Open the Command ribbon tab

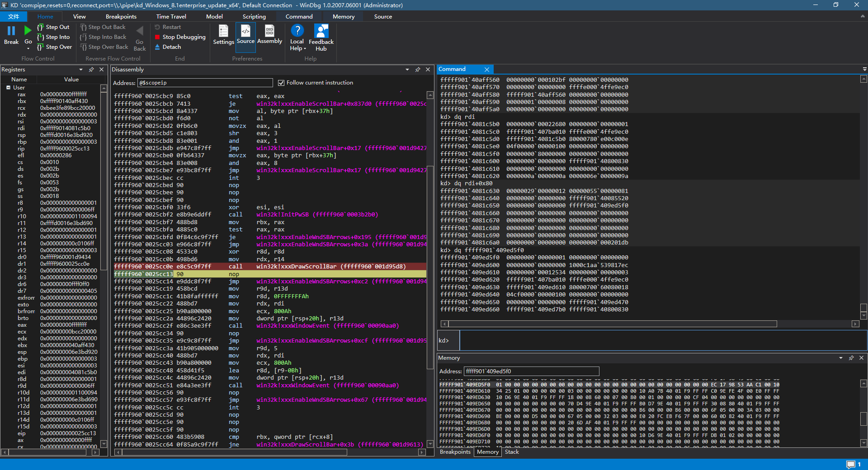click(299, 17)
